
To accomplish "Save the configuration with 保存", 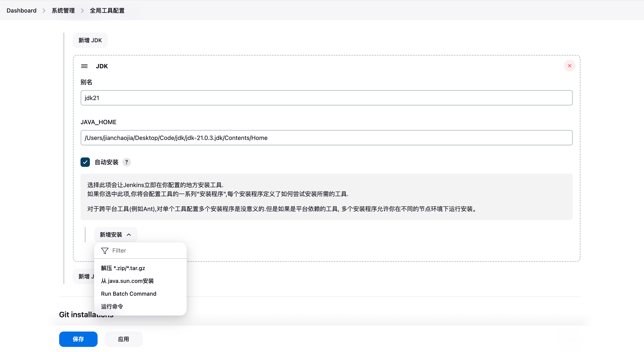I will (x=78, y=339).
